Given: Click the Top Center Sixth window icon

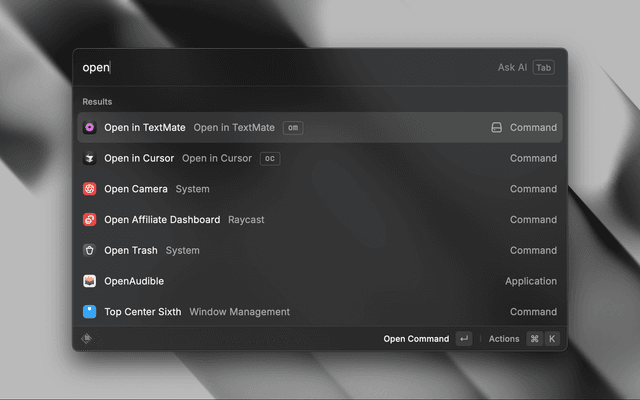Looking at the screenshot, I should coord(90,312).
